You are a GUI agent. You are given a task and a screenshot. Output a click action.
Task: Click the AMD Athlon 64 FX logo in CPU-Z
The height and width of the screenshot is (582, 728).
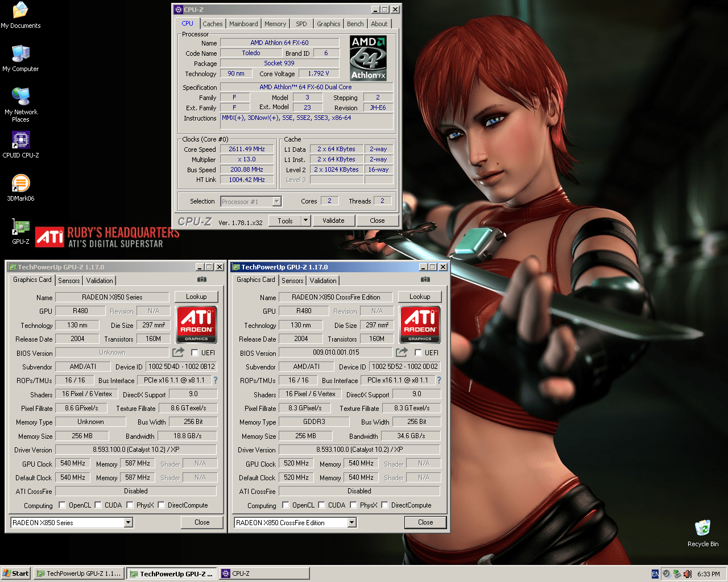click(369, 58)
